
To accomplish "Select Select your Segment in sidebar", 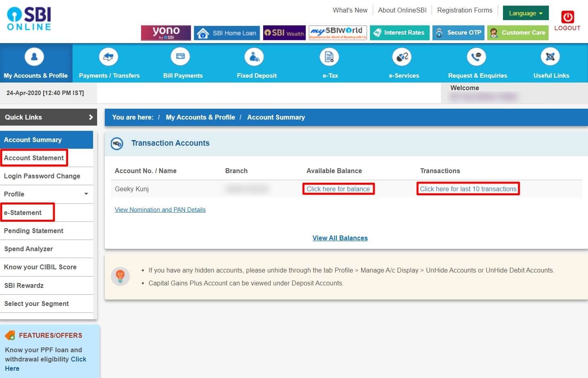I will [46, 304].
